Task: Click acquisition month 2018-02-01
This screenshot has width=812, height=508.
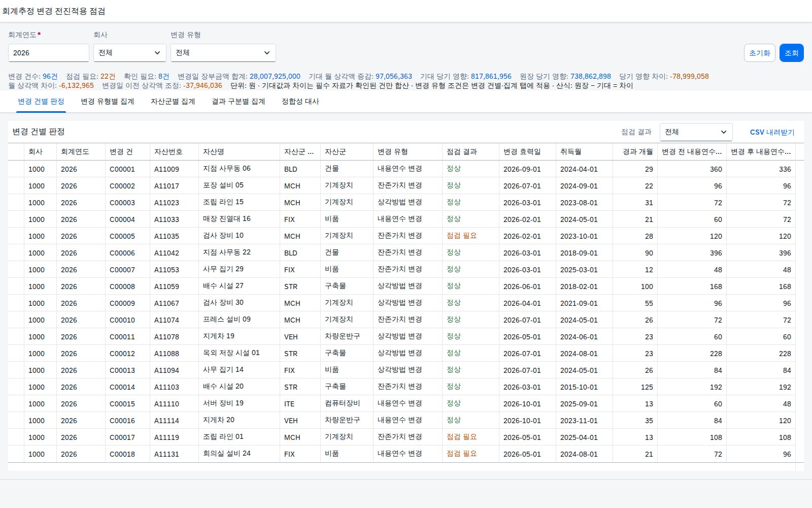Action: click(579, 287)
